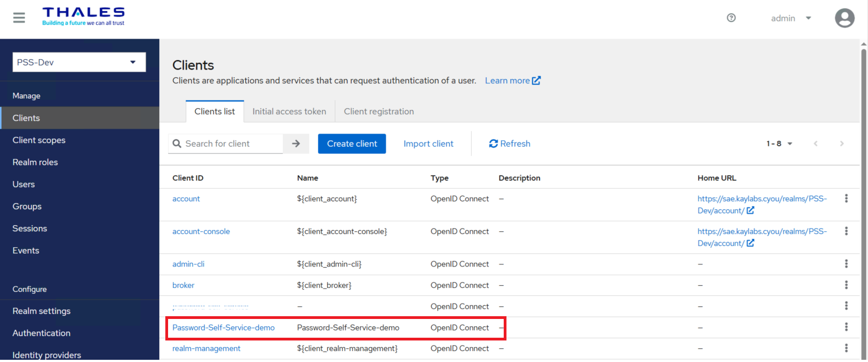868x362 pixels.
Task: Click the Import client link
Action: click(428, 143)
